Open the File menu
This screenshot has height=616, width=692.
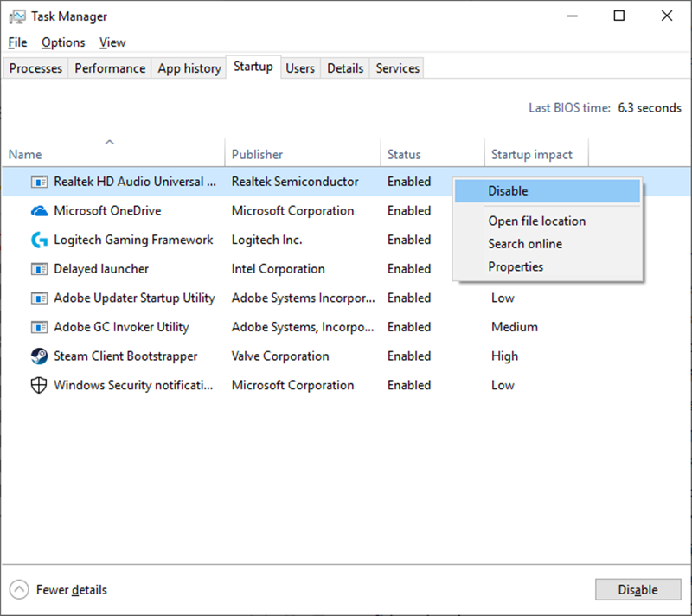pos(17,42)
